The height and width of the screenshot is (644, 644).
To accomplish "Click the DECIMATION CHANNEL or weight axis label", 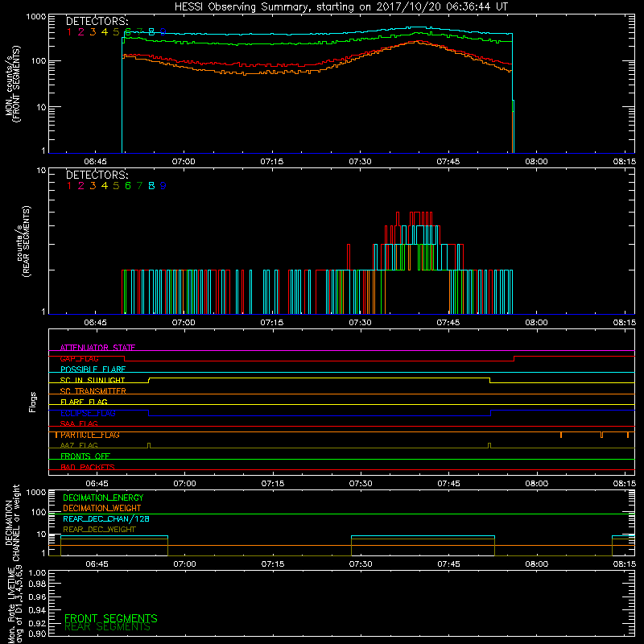I will [12, 522].
